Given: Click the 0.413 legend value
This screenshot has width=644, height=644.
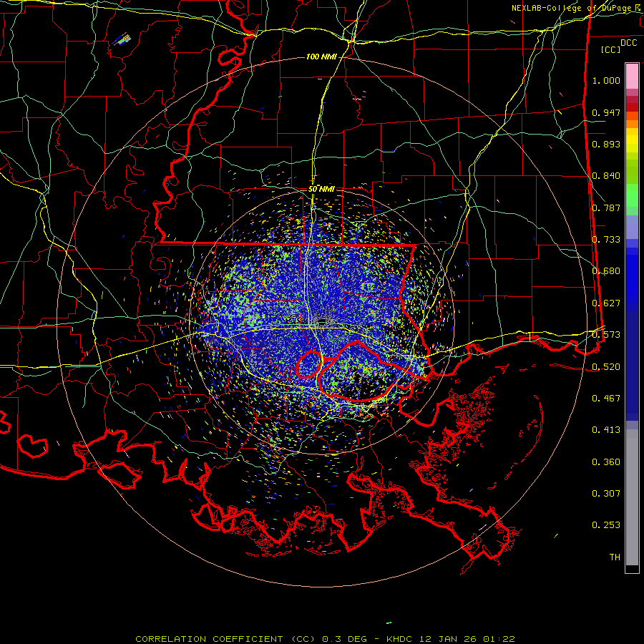Looking at the screenshot, I should point(606,430).
